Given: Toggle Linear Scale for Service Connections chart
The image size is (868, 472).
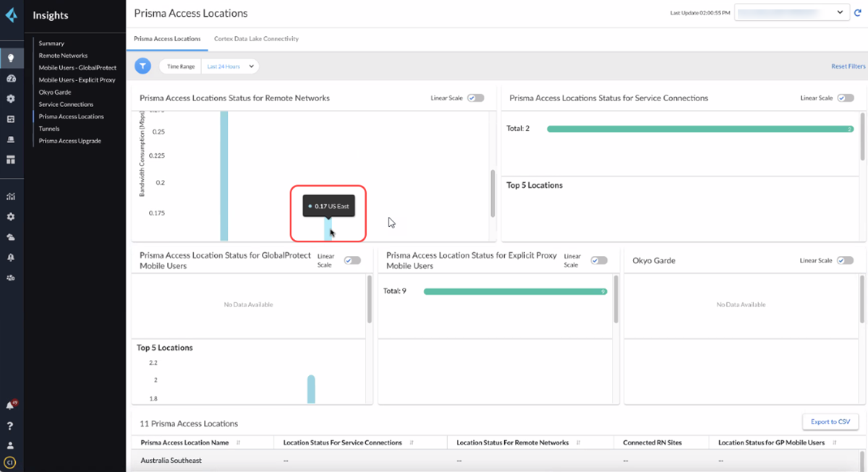Looking at the screenshot, I should click(x=845, y=98).
